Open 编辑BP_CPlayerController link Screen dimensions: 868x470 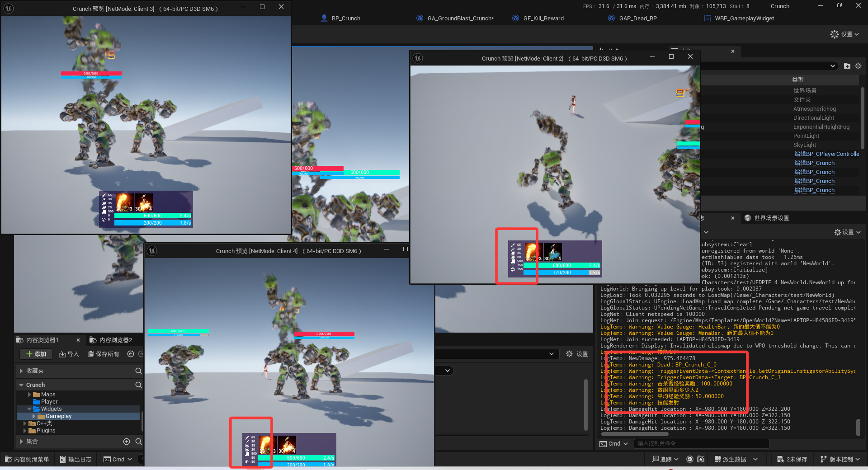click(827, 154)
